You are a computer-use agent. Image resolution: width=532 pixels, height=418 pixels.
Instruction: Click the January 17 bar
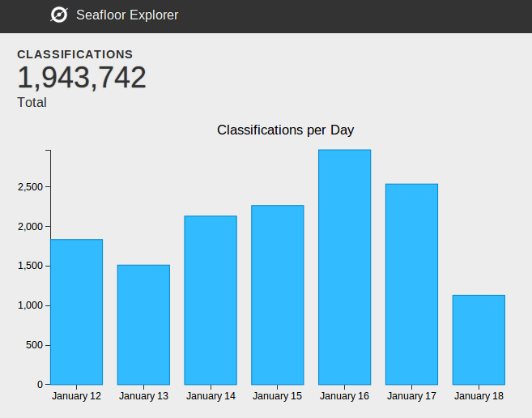[411, 284]
